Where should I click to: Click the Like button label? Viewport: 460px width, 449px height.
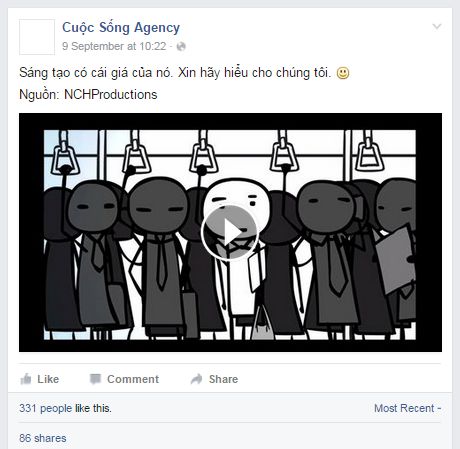tap(48, 379)
